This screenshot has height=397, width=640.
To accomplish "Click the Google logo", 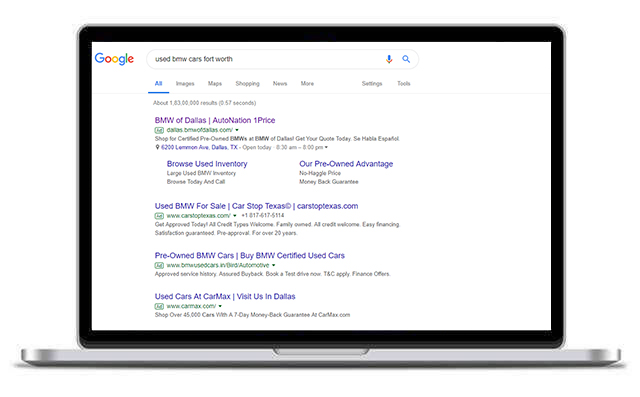I will (x=114, y=59).
